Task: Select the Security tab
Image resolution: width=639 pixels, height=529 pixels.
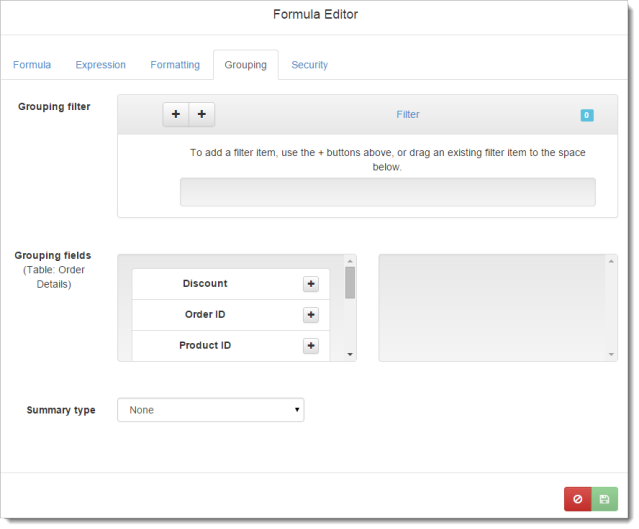Action: click(309, 65)
